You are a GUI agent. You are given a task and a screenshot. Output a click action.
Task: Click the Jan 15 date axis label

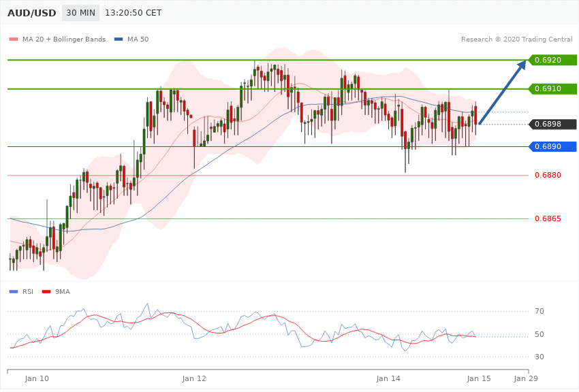[x=479, y=378]
